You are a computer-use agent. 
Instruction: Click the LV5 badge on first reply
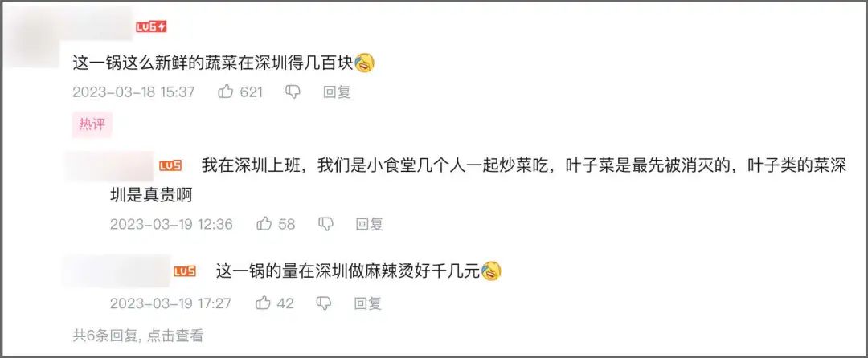(170, 165)
